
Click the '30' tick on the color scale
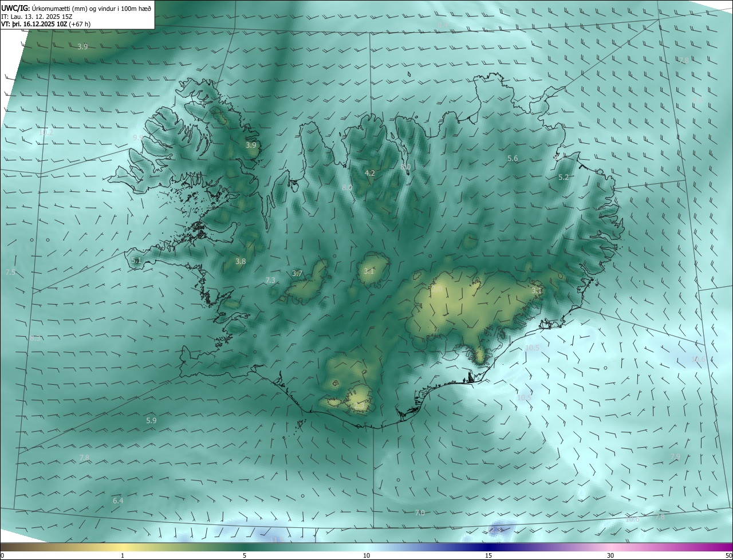(610, 555)
